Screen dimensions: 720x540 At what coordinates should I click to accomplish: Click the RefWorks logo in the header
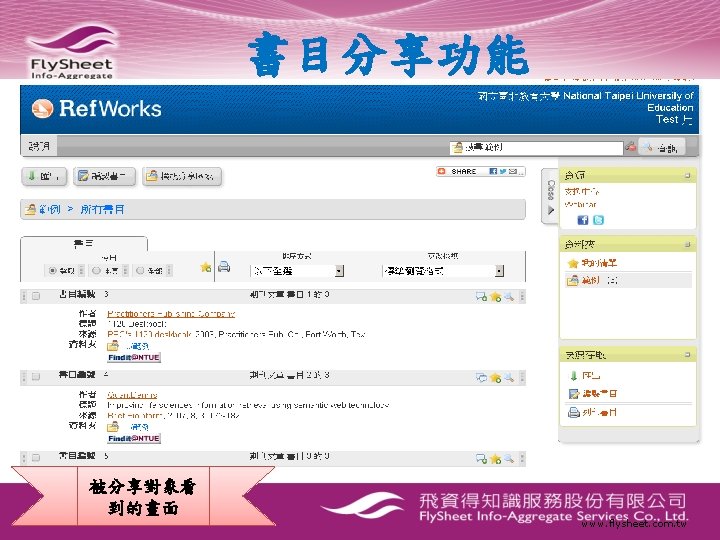96,109
